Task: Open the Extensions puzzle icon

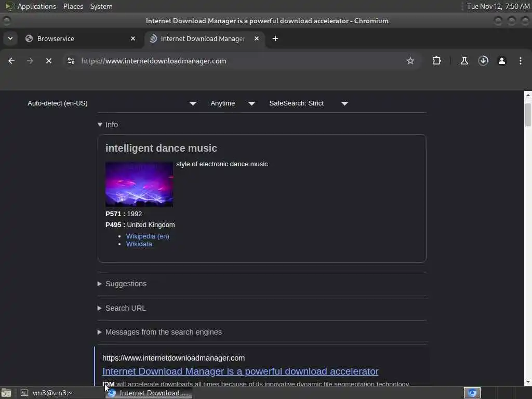Action: point(436,61)
